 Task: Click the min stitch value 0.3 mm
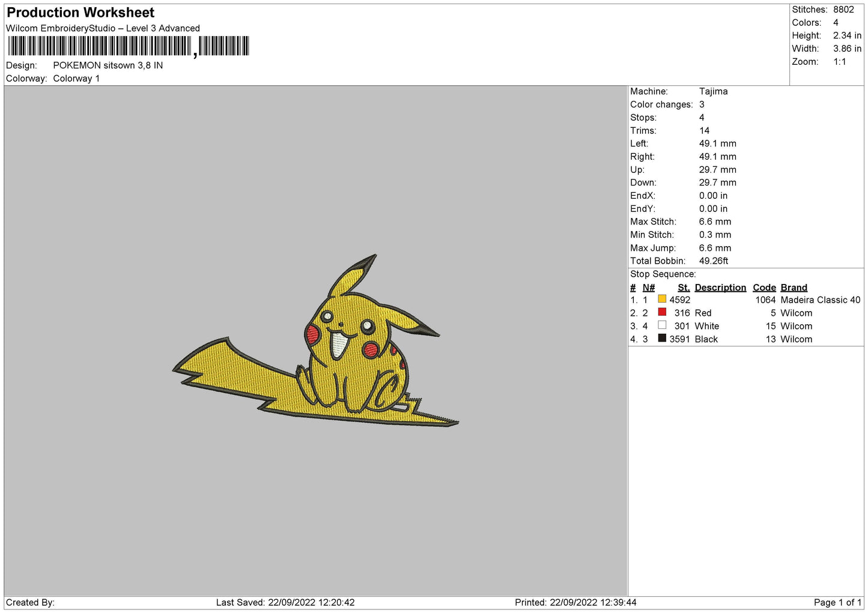click(x=715, y=235)
